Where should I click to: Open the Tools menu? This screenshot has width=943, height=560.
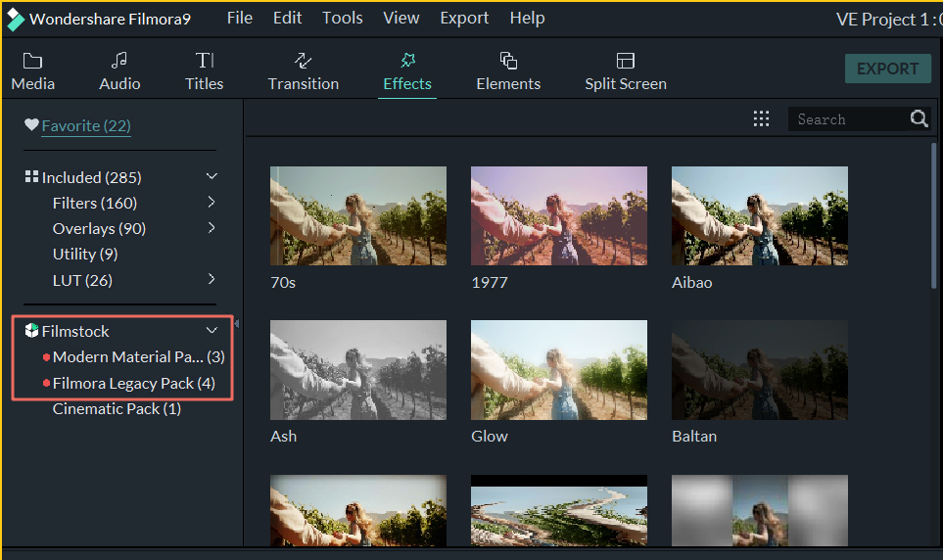point(342,18)
